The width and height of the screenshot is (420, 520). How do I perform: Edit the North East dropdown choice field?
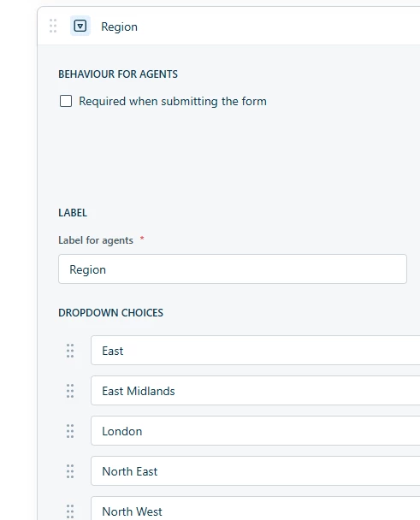point(256,470)
